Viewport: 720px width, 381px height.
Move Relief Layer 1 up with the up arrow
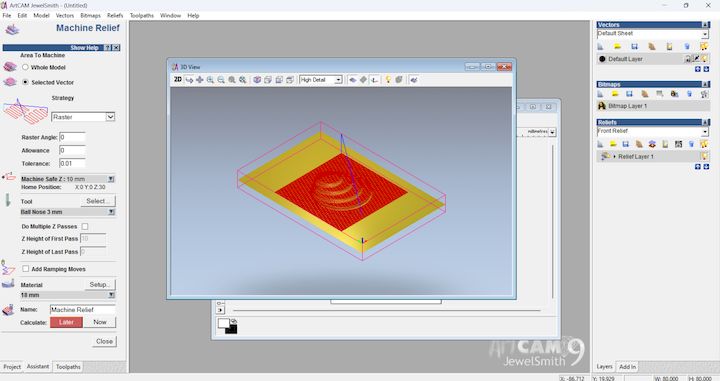click(x=698, y=167)
